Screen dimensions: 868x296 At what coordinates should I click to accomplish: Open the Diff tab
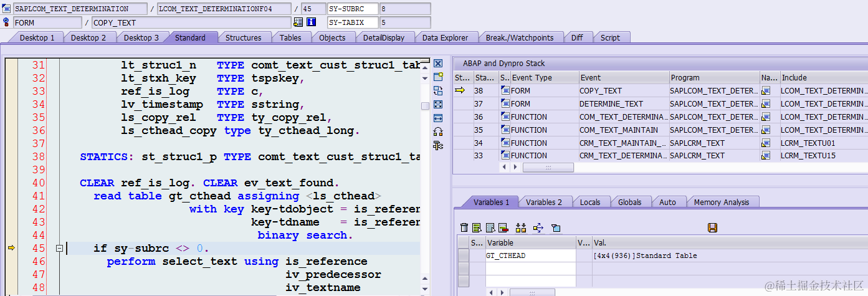[x=577, y=37]
